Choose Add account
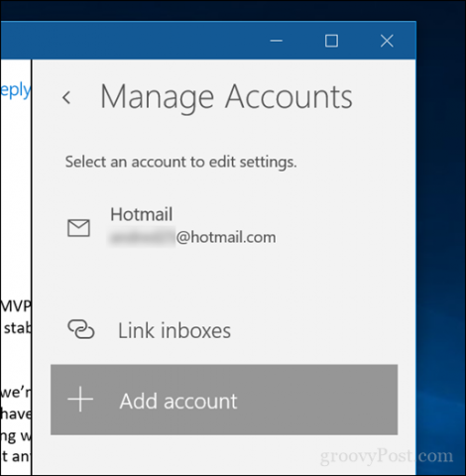This screenshot has height=476, width=466. pos(224,400)
